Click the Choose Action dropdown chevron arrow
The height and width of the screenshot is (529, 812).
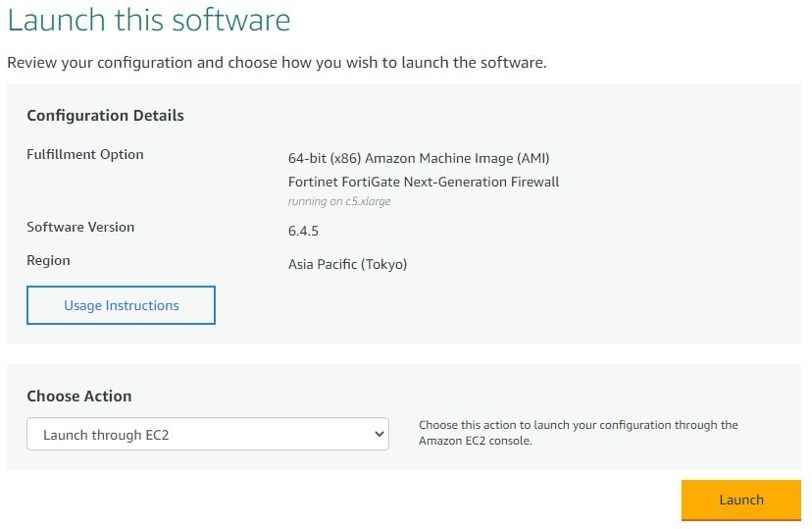tap(380, 434)
